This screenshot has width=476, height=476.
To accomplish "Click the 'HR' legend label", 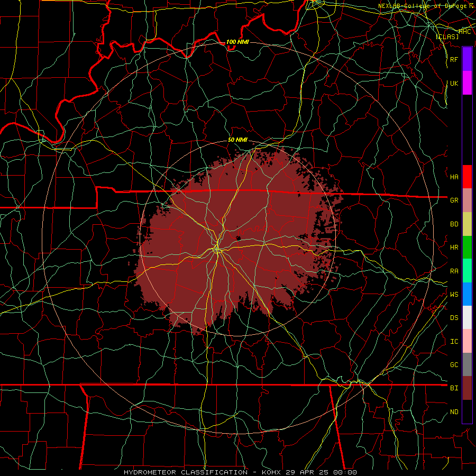I will click(x=454, y=248).
